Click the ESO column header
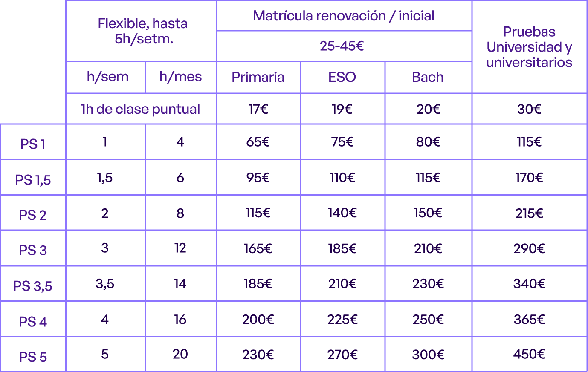This screenshot has height=372, width=588. tap(342, 77)
